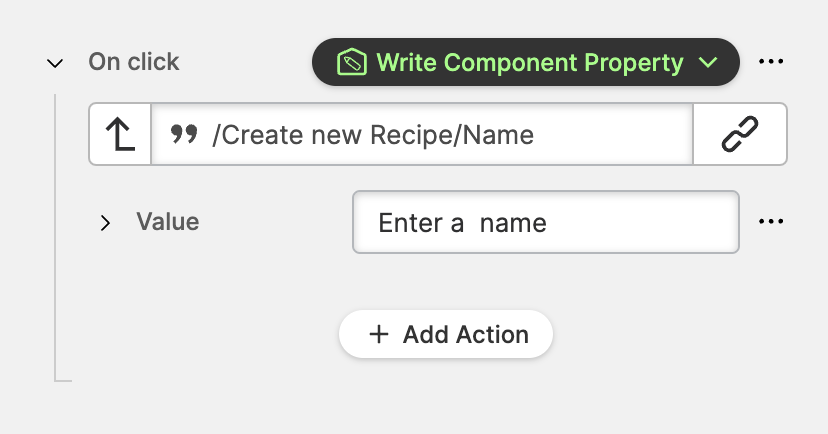
Task: Click the word "Name" in the property path
Action: click(501, 134)
